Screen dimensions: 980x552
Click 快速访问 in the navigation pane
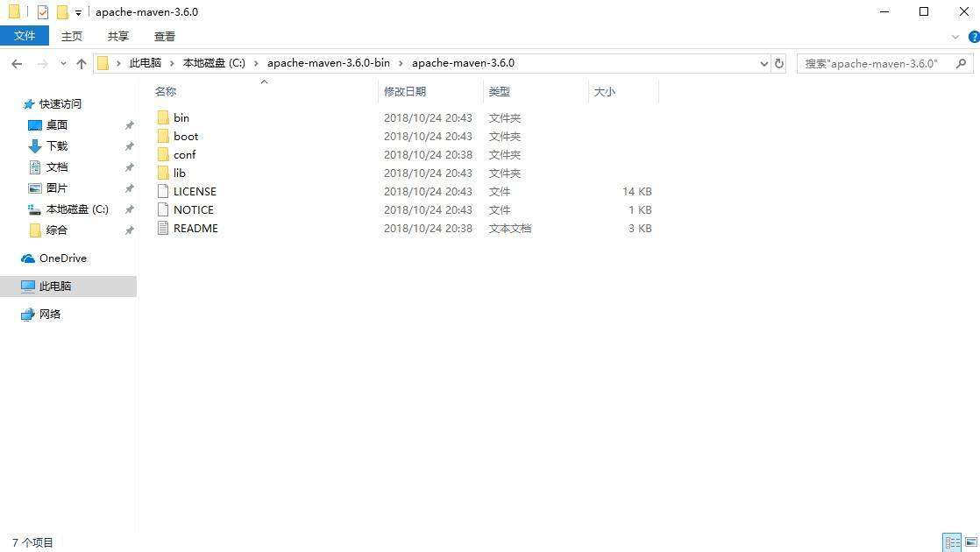click(x=60, y=103)
